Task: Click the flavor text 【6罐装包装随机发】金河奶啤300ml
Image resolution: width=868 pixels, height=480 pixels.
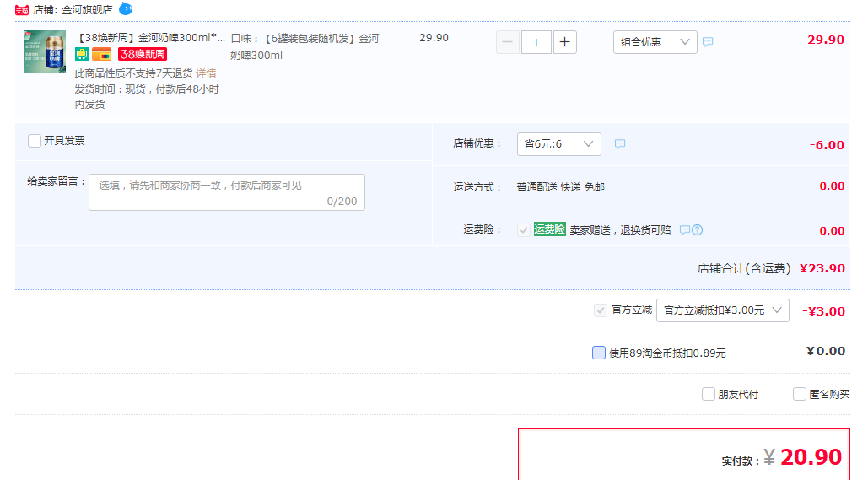Action: (x=305, y=46)
